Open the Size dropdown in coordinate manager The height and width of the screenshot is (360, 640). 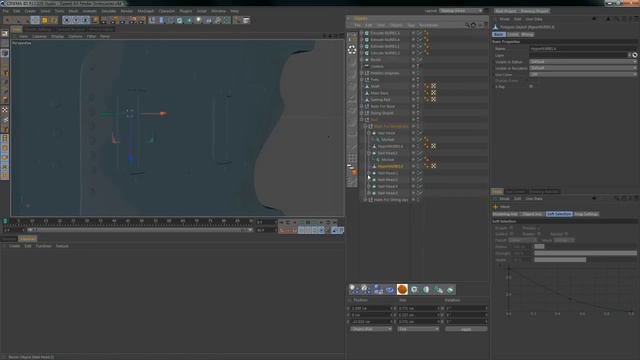[x=418, y=329]
